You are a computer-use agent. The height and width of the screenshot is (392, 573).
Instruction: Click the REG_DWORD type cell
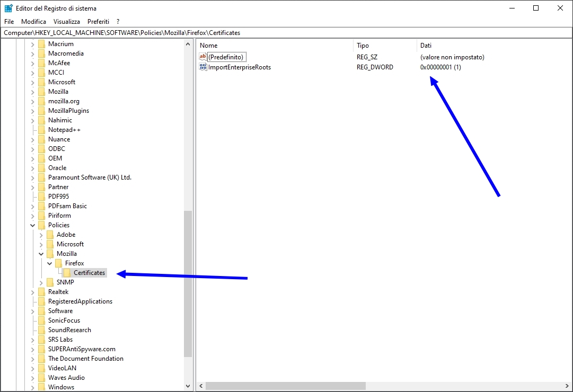(375, 67)
